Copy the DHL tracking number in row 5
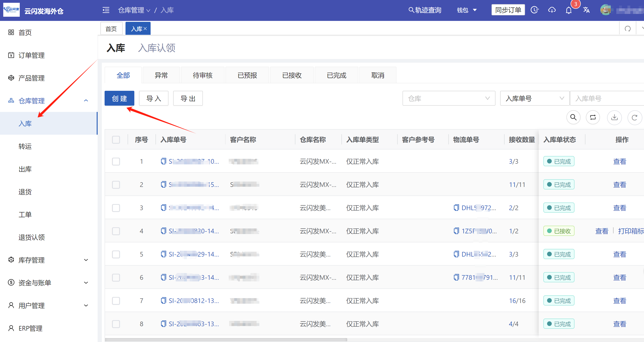 456,254
